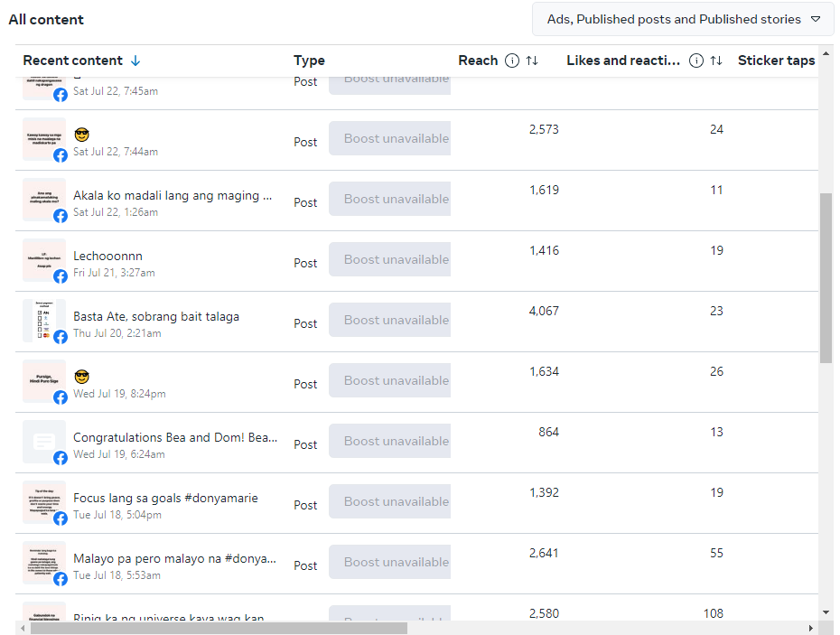Click the Type column header

[x=309, y=61]
